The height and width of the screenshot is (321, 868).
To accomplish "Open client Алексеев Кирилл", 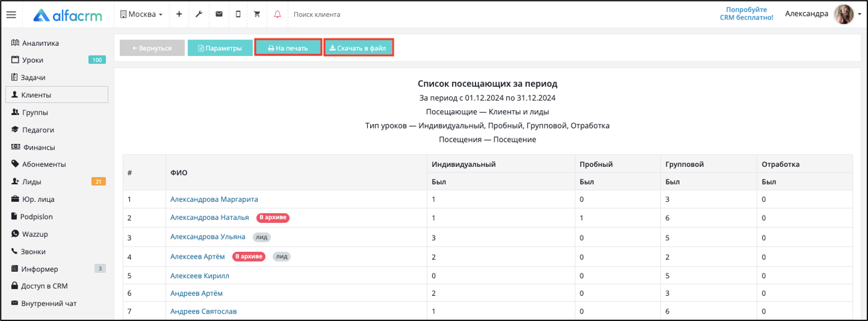I will 200,275.
